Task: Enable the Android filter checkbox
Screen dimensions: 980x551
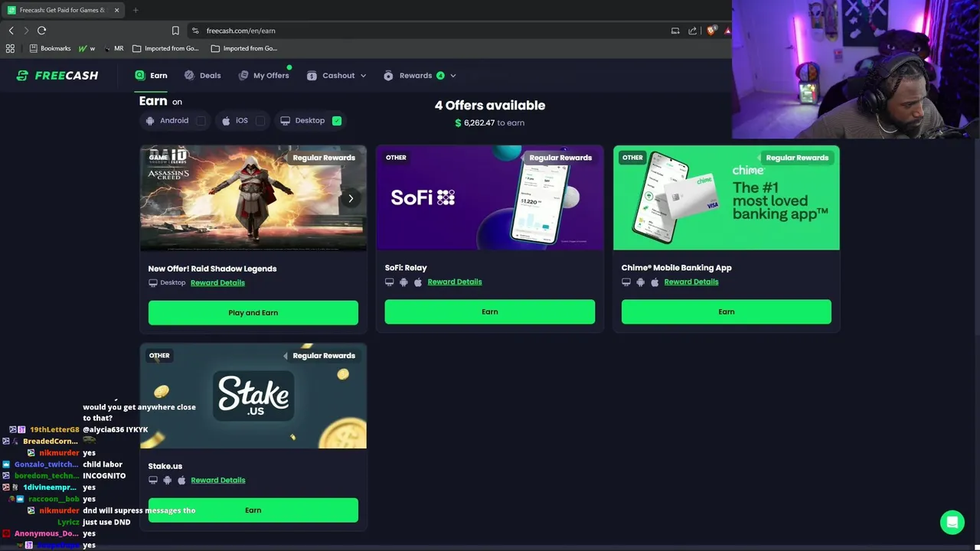Action: [201, 120]
